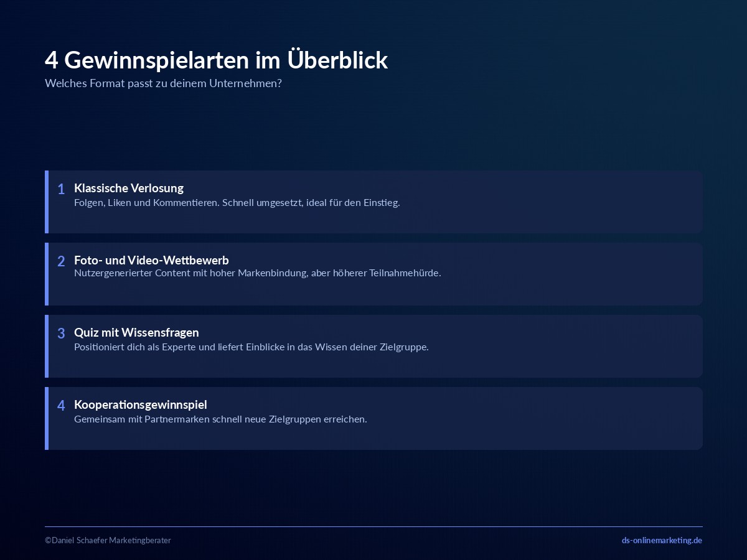Click the subtitle "Welches Format passt zu deinem Unternehmen?"
The image size is (747, 560).
coord(163,83)
